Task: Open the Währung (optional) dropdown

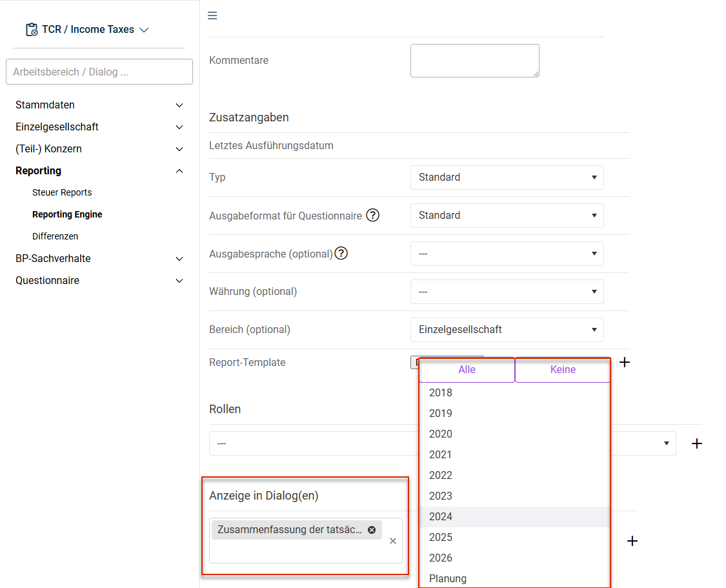Action: click(507, 292)
